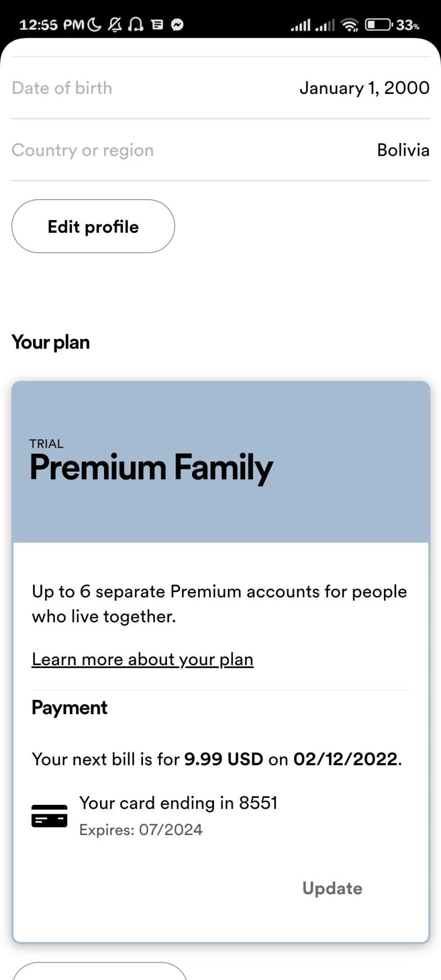Screen dimensions: 441x980
Task: Tap the first cellular signal bars icon
Action: point(301,25)
